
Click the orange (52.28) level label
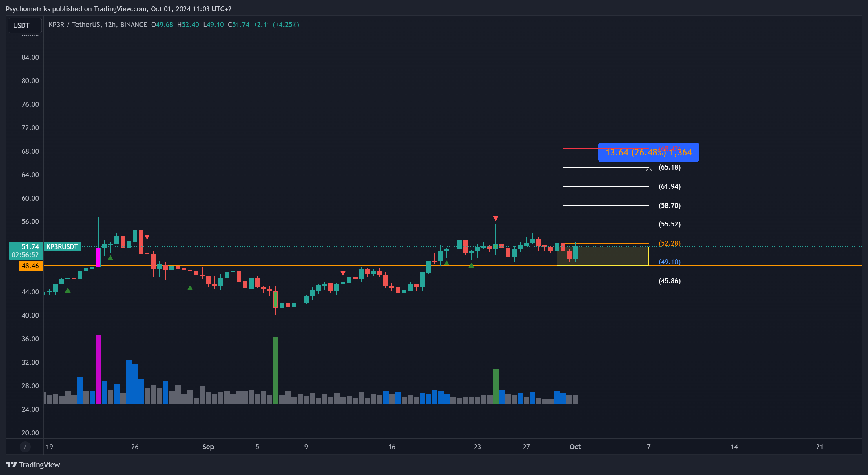coord(670,243)
